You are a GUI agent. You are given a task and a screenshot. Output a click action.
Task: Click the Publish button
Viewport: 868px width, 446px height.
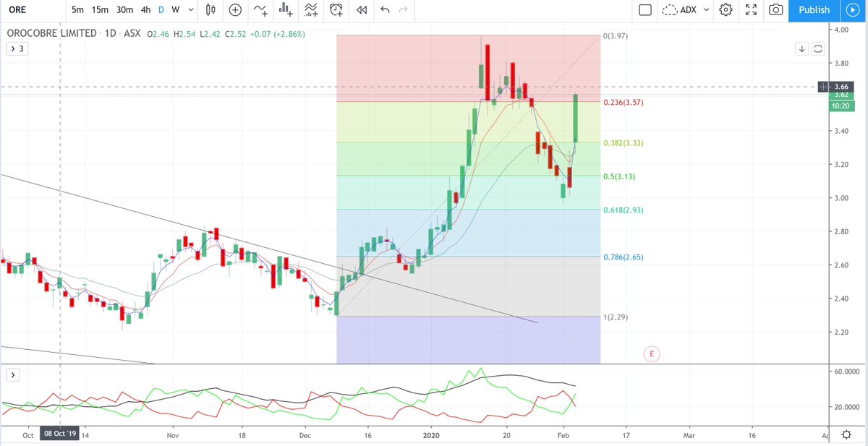[814, 10]
